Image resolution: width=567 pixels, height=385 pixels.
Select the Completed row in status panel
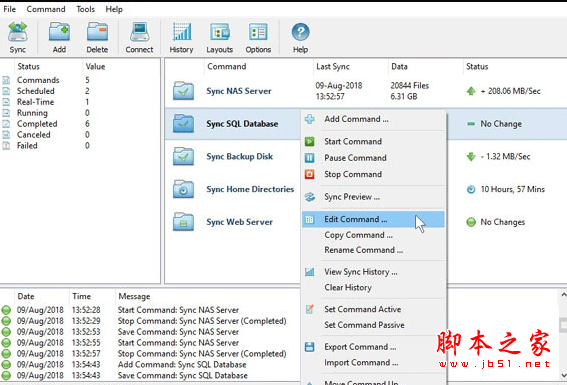click(x=80, y=124)
